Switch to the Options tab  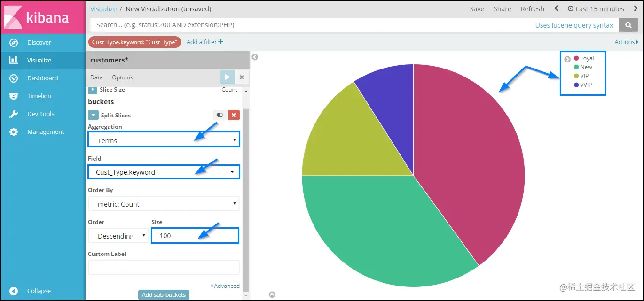[122, 77]
